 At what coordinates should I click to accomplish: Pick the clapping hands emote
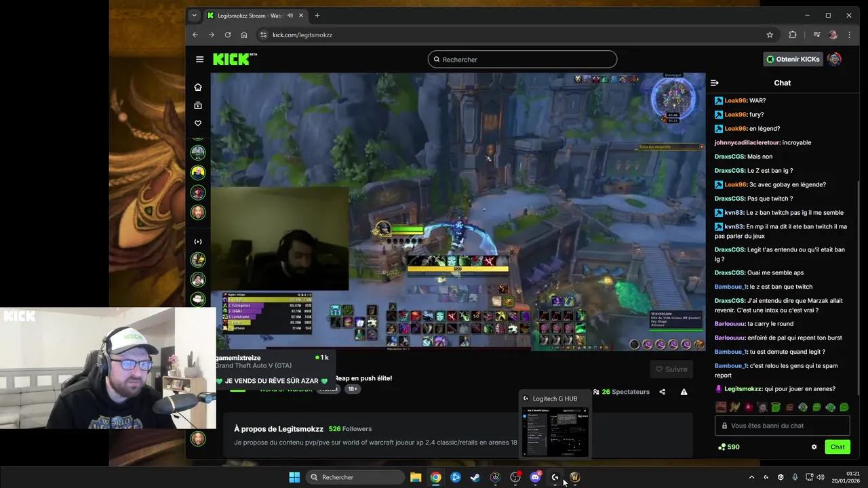tap(735, 407)
